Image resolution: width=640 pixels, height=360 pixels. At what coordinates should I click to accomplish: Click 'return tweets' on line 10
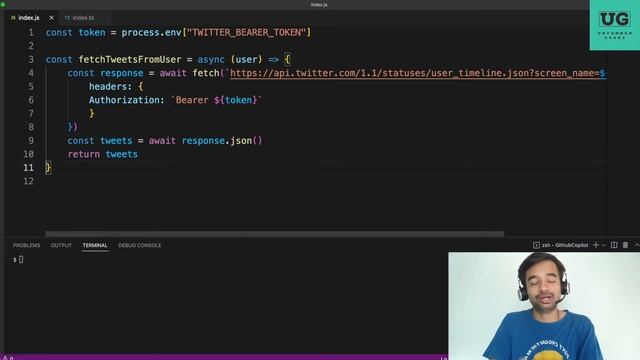[x=102, y=154]
